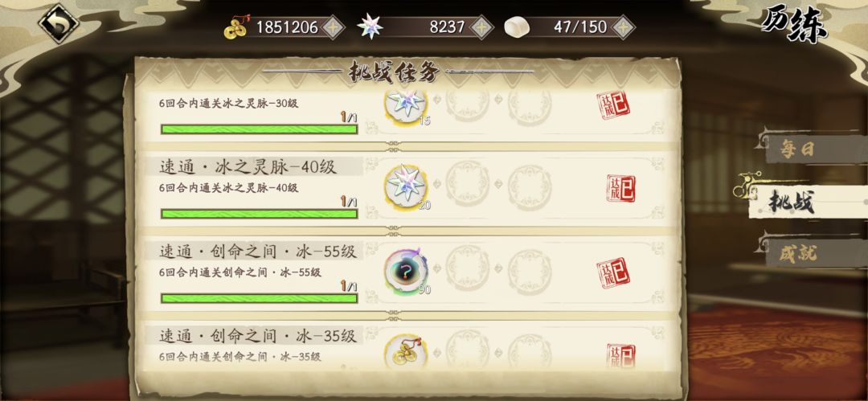Tap the coin string reward for 冰-35级
Screen dimensions: 868x401
(x=407, y=350)
